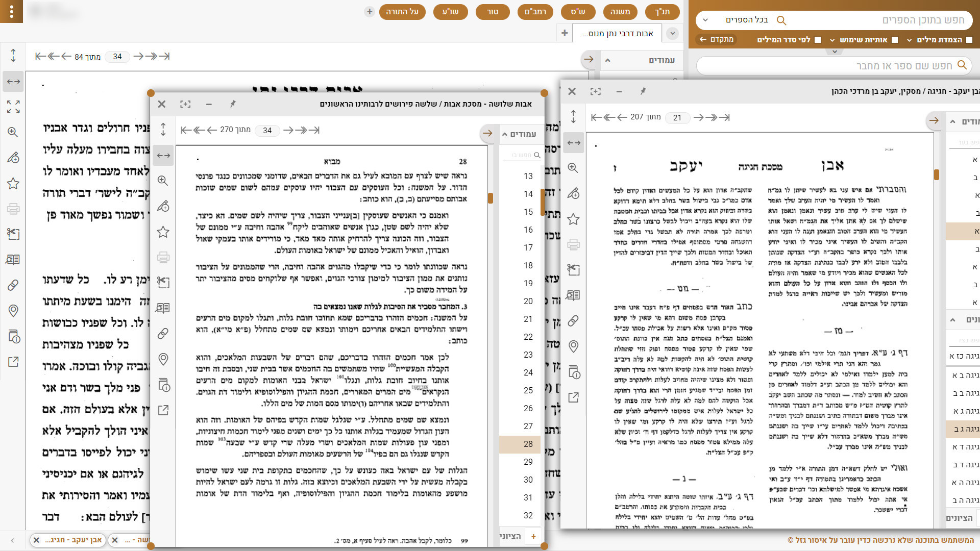The height and width of the screenshot is (551, 980).
Task: Click the plus icon beside על התורה
Action: tap(370, 12)
